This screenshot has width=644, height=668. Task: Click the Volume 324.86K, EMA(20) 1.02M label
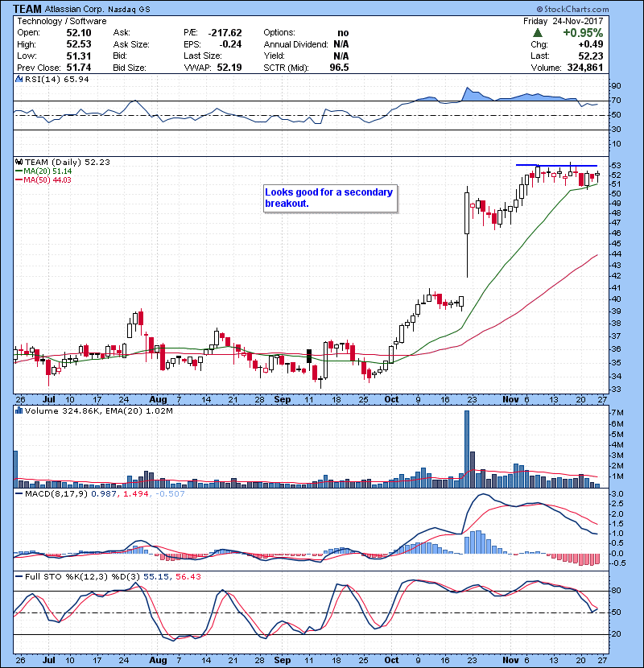coord(99,410)
